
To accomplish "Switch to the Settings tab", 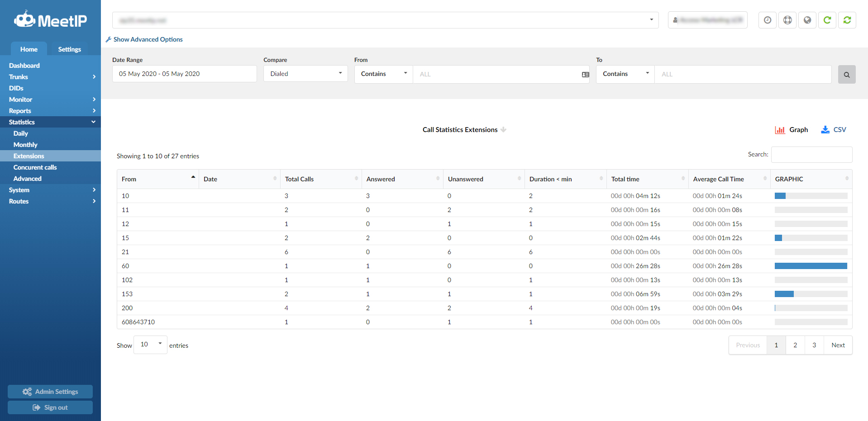I will coord(69,49).
